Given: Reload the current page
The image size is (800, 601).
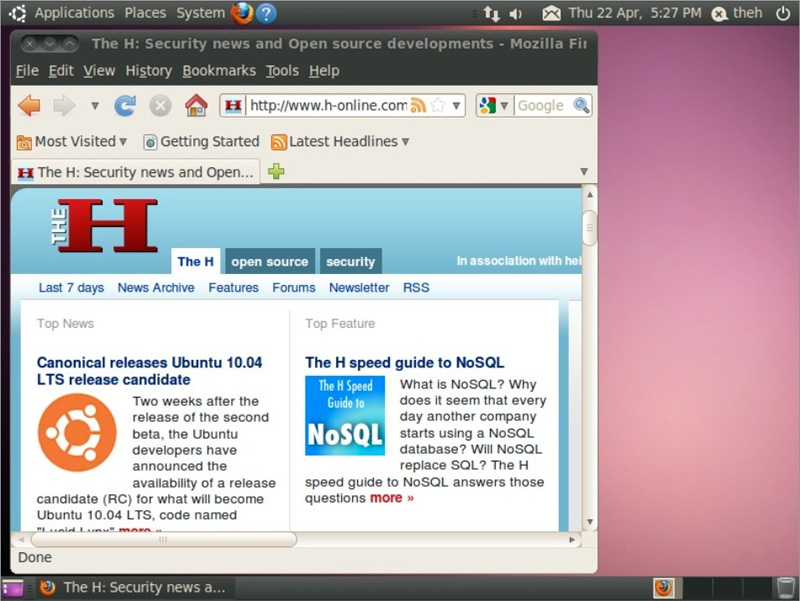Looking at the screenshot, I should (125, 106).
